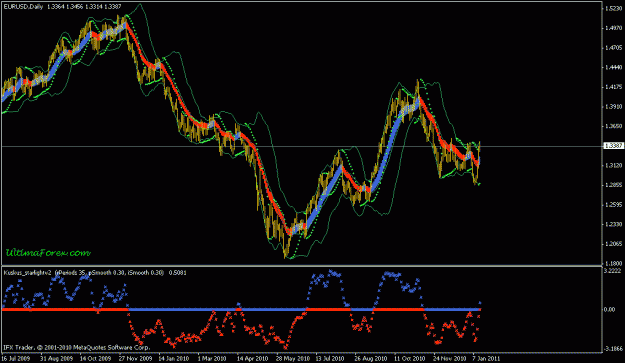Image resolution: width=625 pixels, height=363 pixels.
Task: Click the 14 Jan 2010 date label
Action: coord(174,358)
